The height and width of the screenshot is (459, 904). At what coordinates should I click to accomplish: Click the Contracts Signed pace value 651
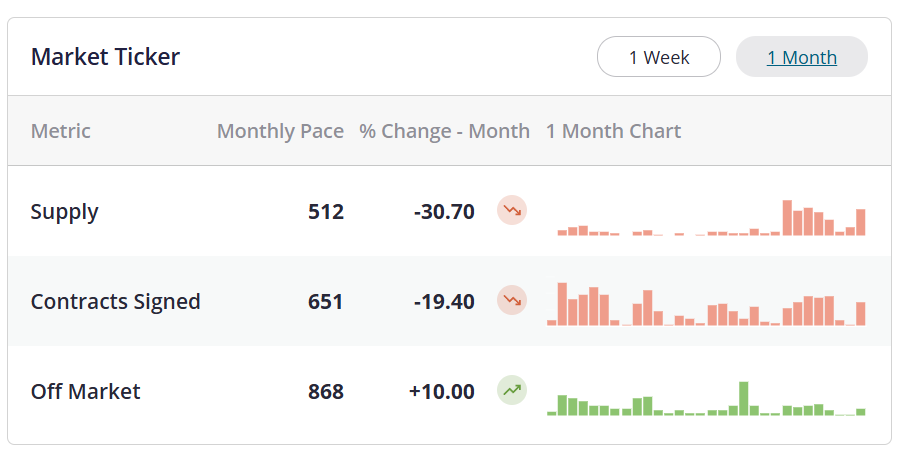click(326, 302)
